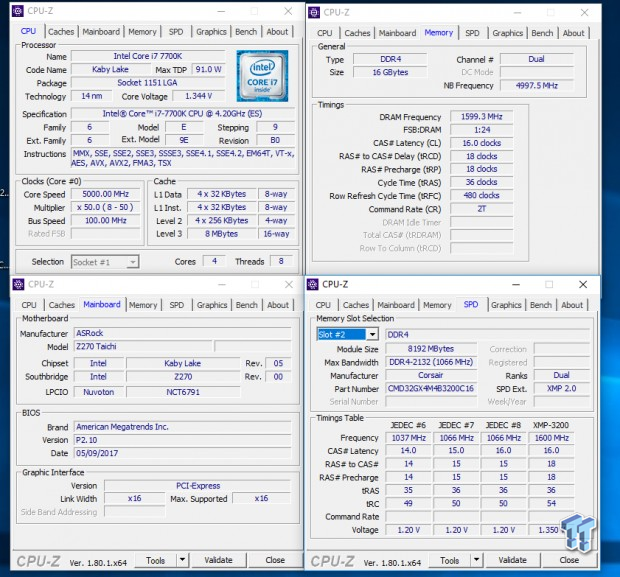Screen dimensions: 620x577
Task: Open Memory tab in the Mainboard window
Action: (143, 305)
